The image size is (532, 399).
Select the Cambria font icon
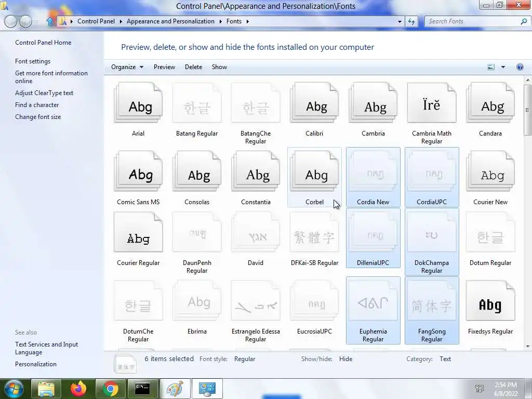click(x=373, y=102)
